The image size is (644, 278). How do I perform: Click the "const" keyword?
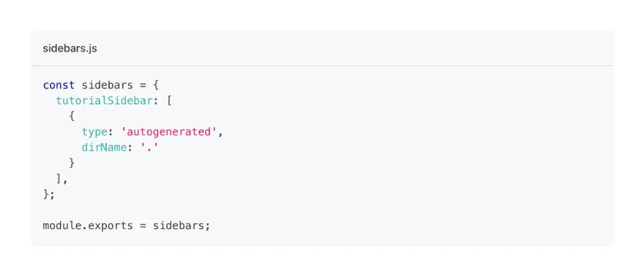click(x=59, y=85)
